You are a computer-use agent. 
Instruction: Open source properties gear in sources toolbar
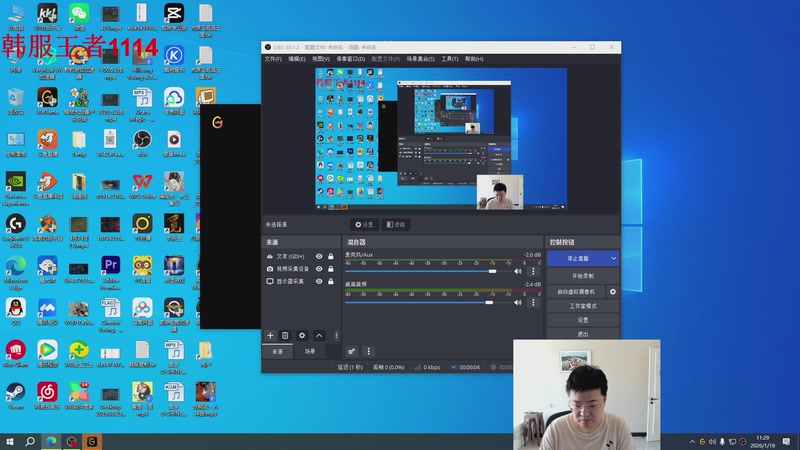[x=302, y=335]
